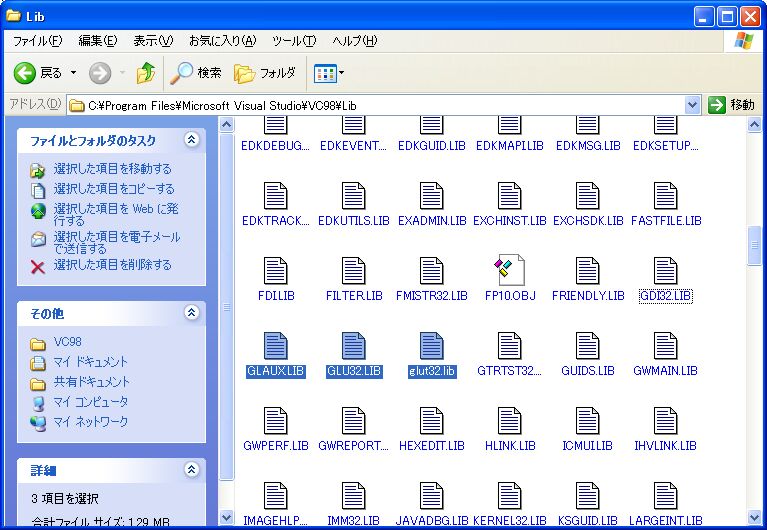Viewport: 767px width, 530px height.
Task: Open the Search (検索) toolbar button
Action: tap(196, 73)
